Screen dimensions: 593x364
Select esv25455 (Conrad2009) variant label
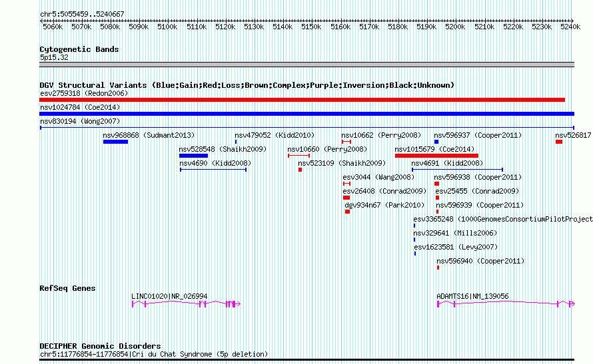coord(477,191)
